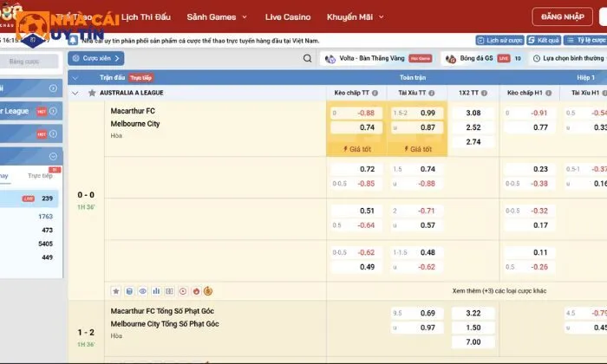Open the Sảnh Games menu
This screenshot has height=364, width=607.
click(x=212, y=17)
